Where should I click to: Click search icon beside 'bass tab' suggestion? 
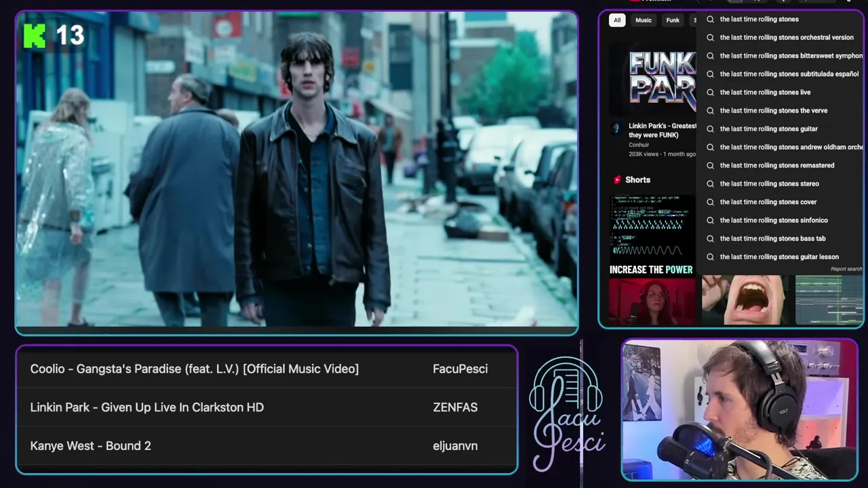[710, 239]
